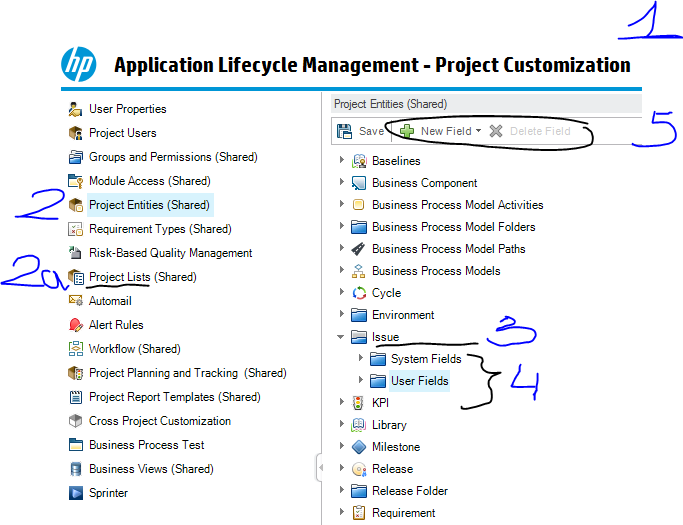Collapse the Issue tree node
The height and width of the screenshot is (525, 683).
click(341, 338)
